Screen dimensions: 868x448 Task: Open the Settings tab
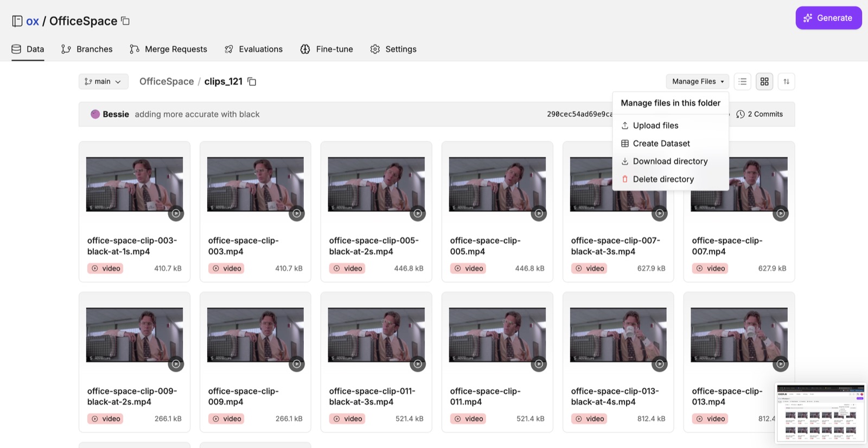pos(393,49)
